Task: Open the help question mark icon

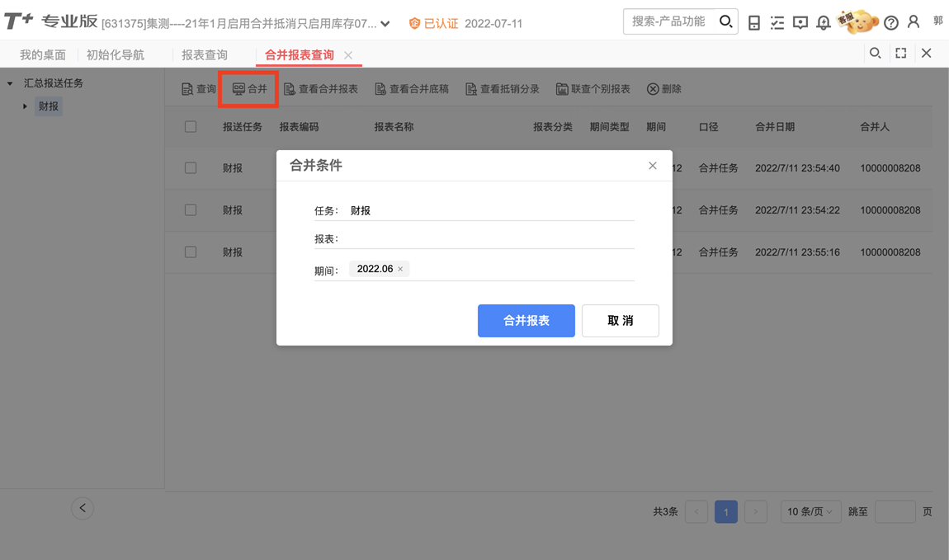Action: (x=891, y=23)
